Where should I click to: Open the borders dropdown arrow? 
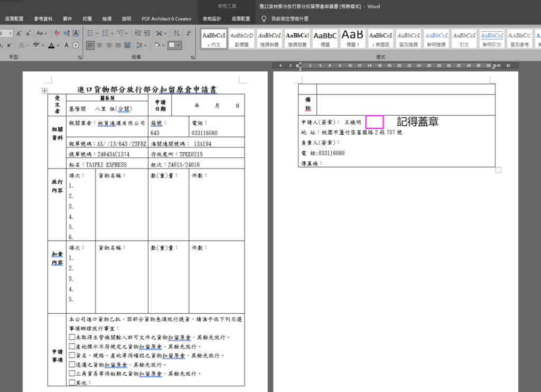point(179,45)
